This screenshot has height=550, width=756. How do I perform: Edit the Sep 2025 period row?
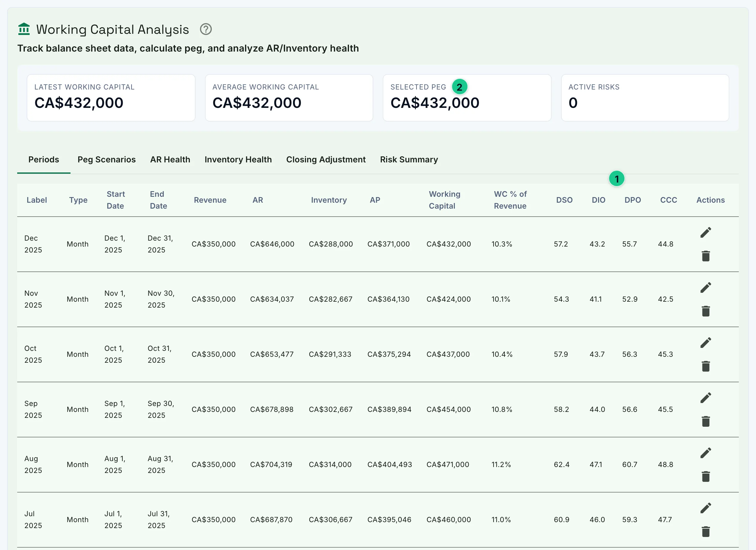(x=706, y=398)
